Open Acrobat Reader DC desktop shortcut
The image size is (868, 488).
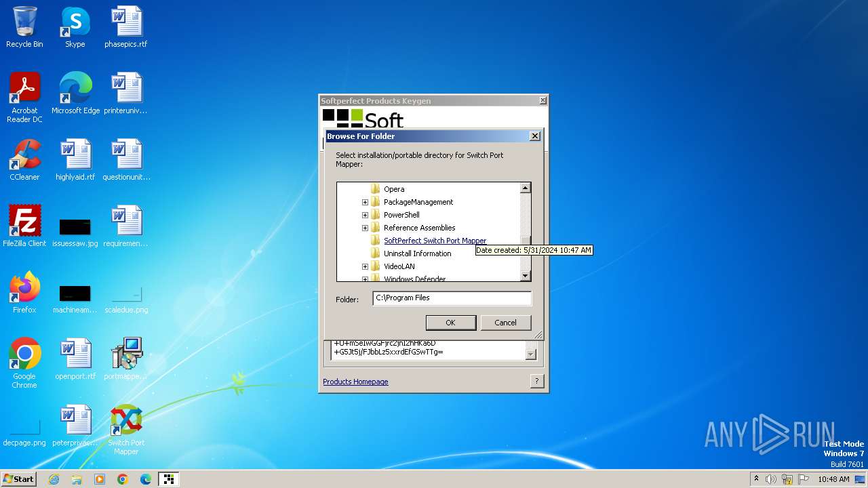(x=24, y=98)
